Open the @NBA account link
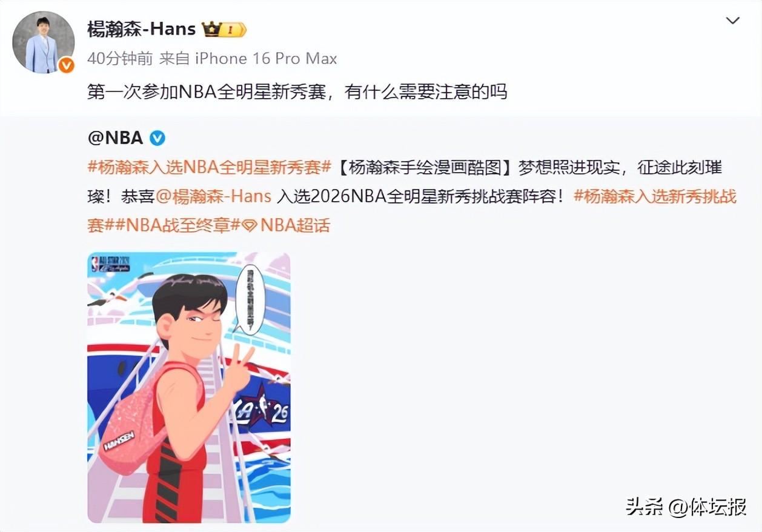This screenshot has height=532, width=762. [x=115, y=138]
